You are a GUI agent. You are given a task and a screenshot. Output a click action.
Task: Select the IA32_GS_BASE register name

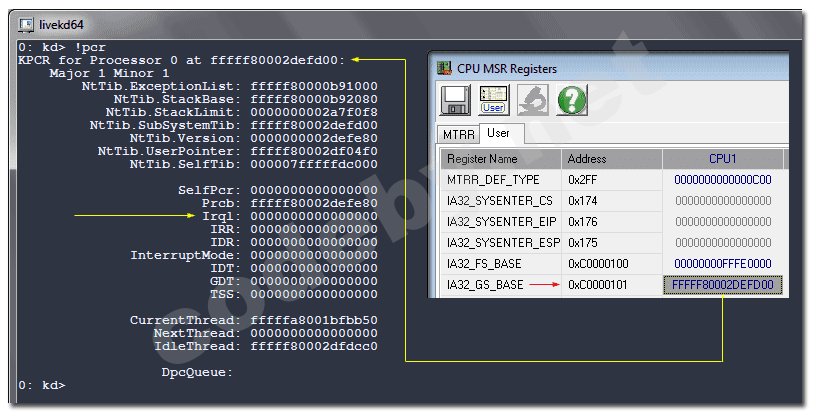(x=485, y=285)
